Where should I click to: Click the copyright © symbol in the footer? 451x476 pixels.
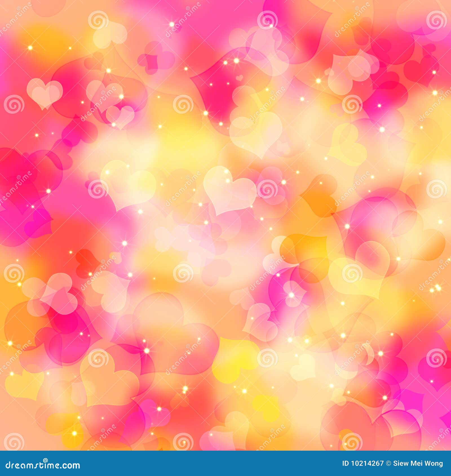[x=388, y=463]
